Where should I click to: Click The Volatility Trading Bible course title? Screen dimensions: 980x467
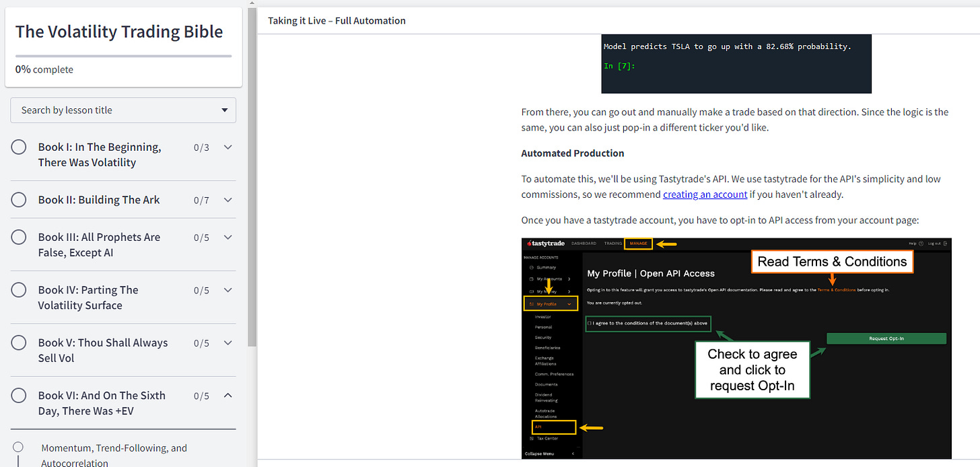coord(119,31)
